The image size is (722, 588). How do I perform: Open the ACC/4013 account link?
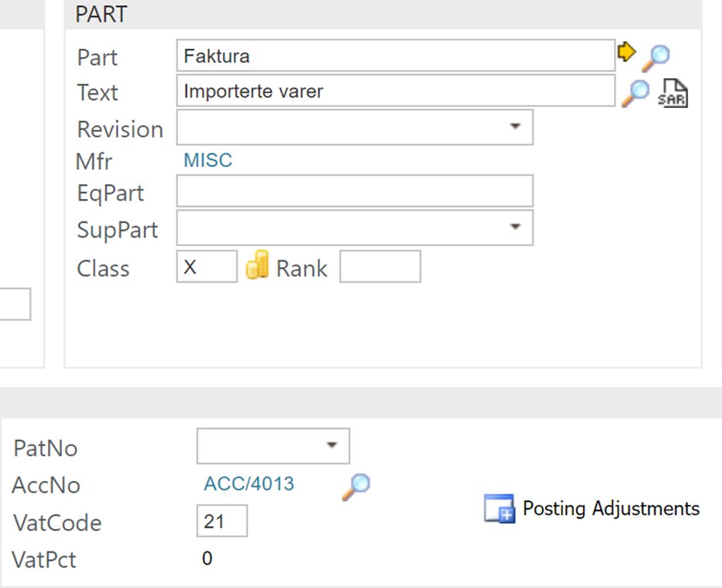(x=249, y=484)
